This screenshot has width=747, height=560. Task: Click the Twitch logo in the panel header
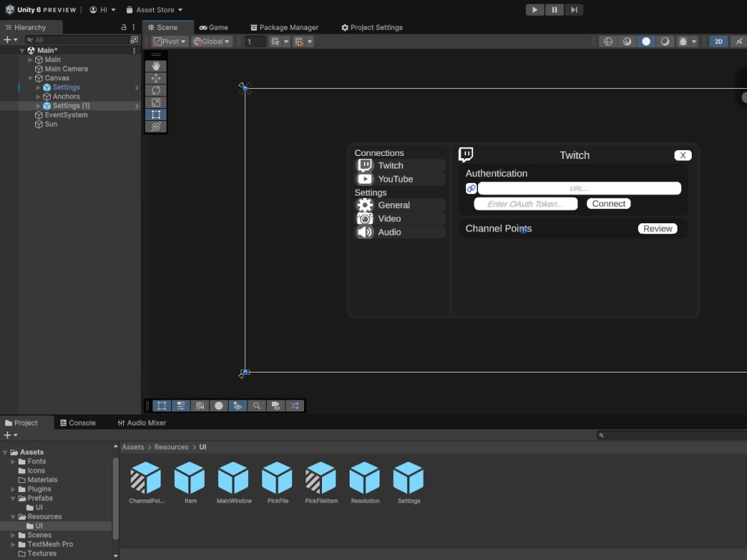click(x=466, y=155)
